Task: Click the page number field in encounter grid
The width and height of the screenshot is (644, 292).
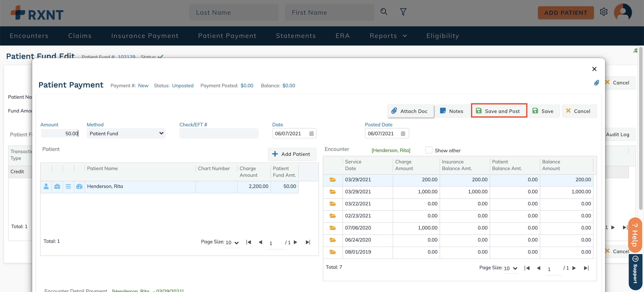Action: 553,269
